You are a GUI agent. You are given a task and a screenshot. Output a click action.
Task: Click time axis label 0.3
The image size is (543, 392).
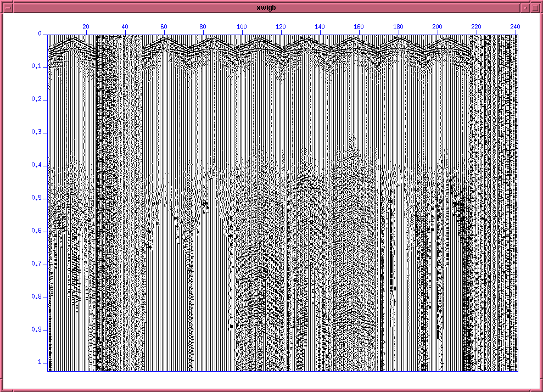(36, 132)
